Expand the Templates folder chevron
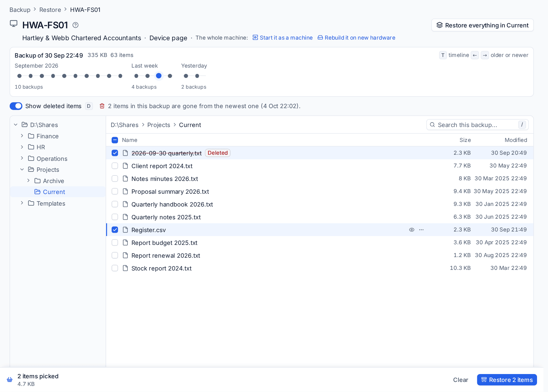548x392 pixels. [22, 203]
